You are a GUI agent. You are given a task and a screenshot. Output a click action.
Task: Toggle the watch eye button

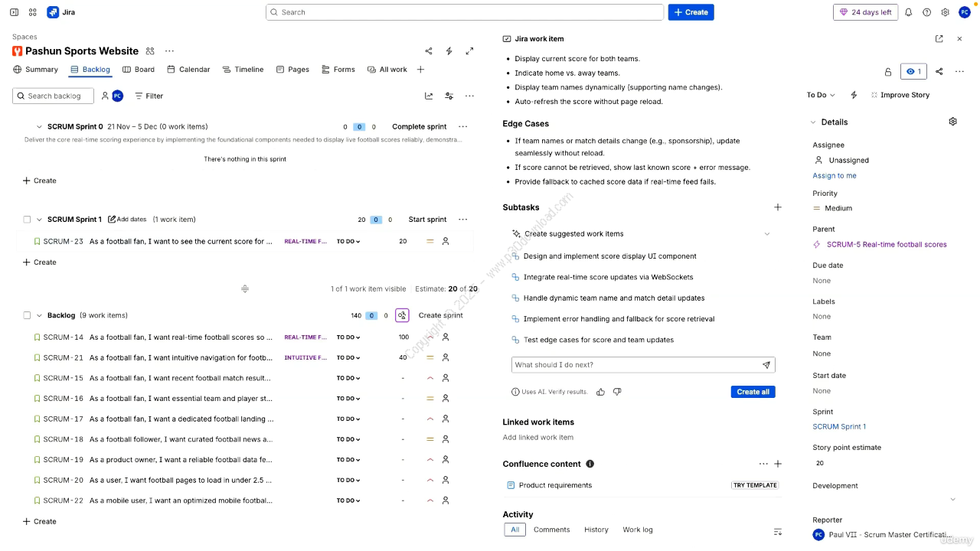coord(913,71)
